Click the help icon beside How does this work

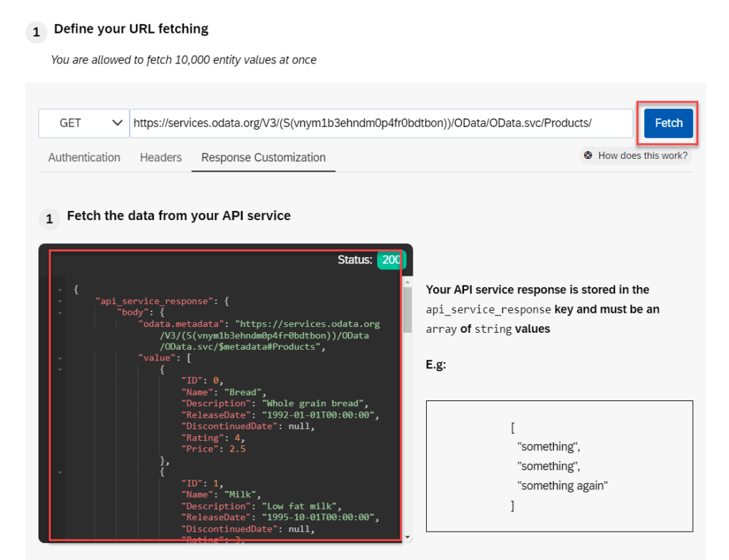click(588, 155)
